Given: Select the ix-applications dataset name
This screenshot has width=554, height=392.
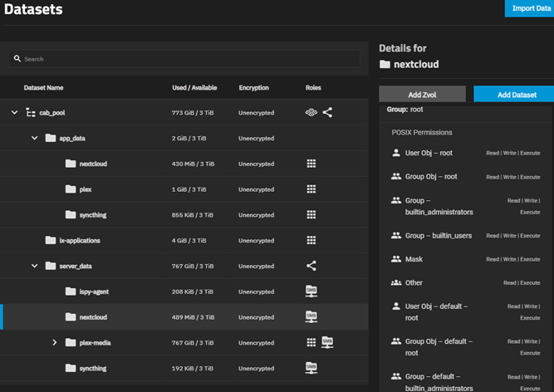Looking at the screenshot, I should click(x=80, y=241).
